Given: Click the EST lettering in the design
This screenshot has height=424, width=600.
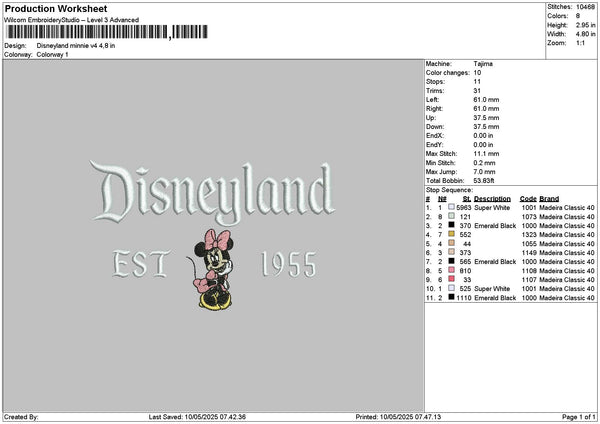Looking at the screenshot, I should (141, 264).
